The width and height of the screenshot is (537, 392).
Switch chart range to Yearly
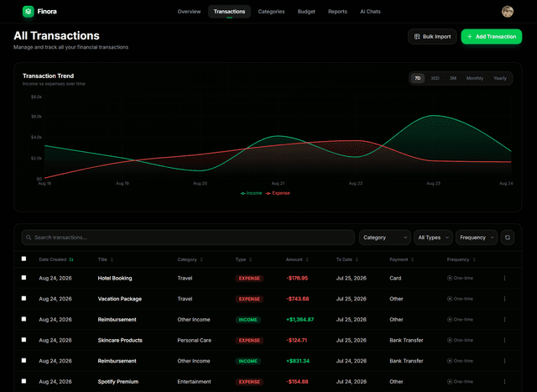click(x=500, y=78)
